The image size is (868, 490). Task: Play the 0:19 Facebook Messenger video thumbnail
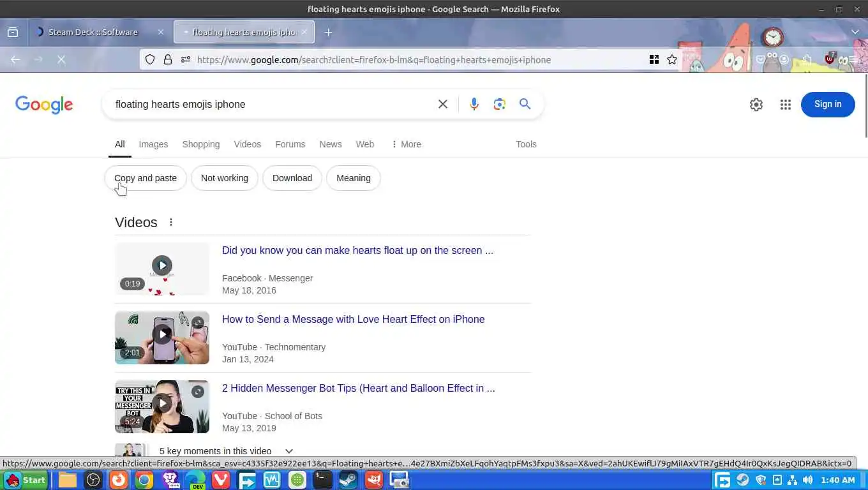click(x=162, y=269)
